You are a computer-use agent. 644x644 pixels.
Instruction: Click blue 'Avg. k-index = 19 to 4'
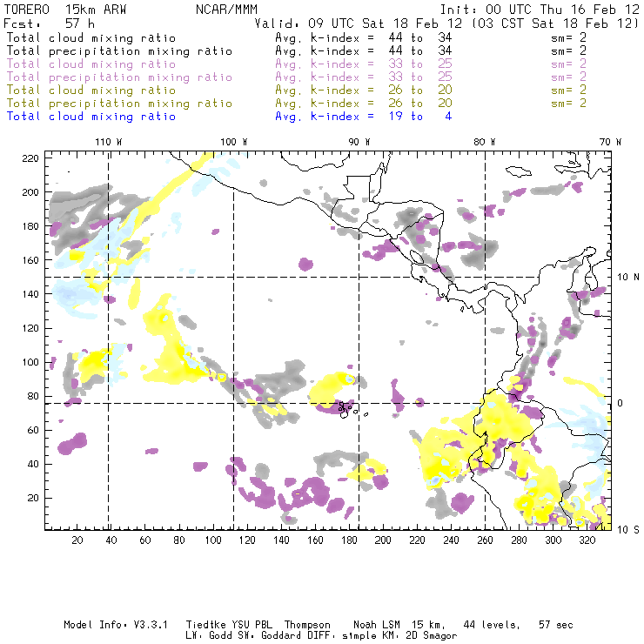[364, 117]
